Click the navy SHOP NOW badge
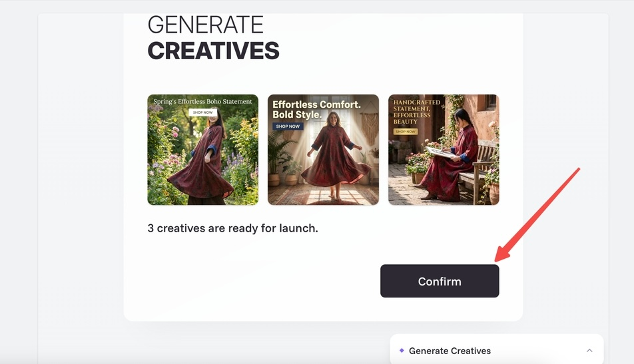634x364 pixels. pos(288,126)
